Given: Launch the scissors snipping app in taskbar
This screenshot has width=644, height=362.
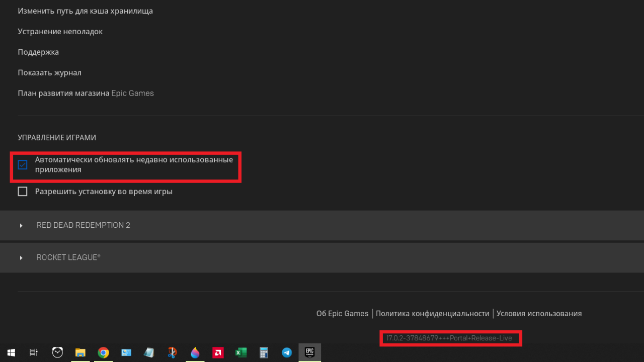Looking at the screenshot, I should 172,353.
